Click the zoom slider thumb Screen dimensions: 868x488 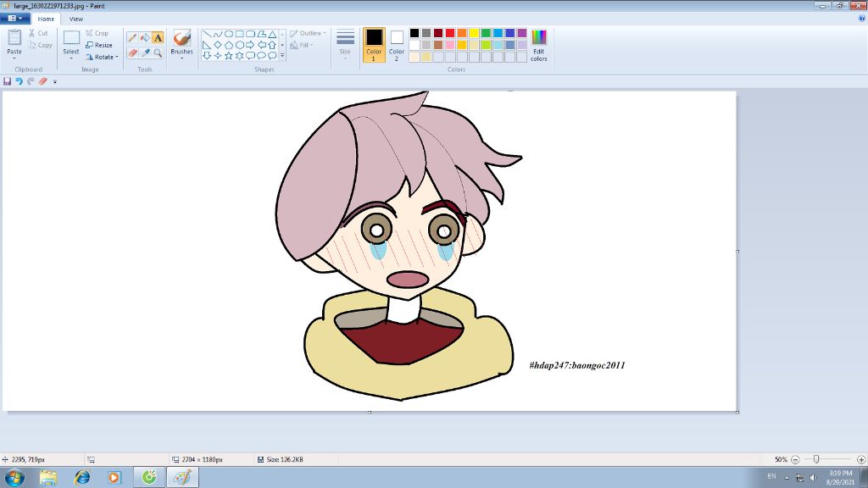tap(816, 459)
